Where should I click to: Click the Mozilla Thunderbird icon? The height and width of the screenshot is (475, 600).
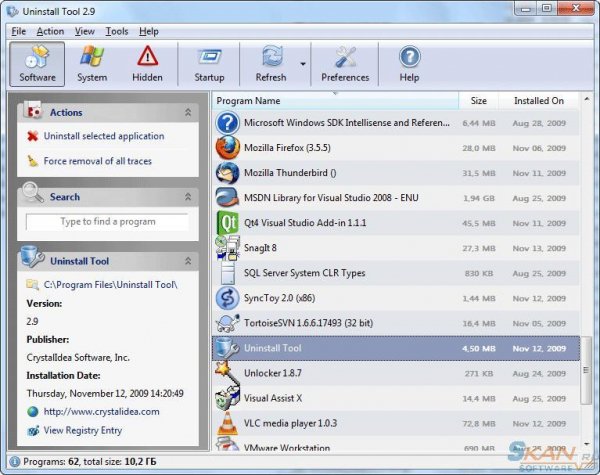coord(228,173)
